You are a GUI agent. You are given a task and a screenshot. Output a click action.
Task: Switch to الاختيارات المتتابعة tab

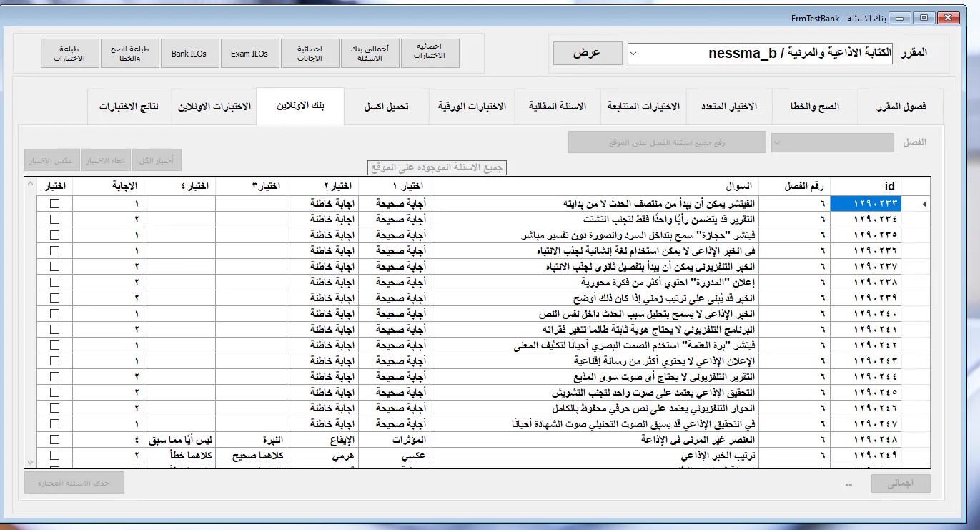(643, 107)
